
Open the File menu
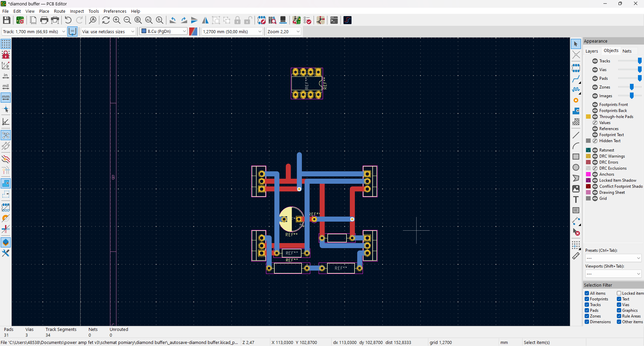point(5,11)
